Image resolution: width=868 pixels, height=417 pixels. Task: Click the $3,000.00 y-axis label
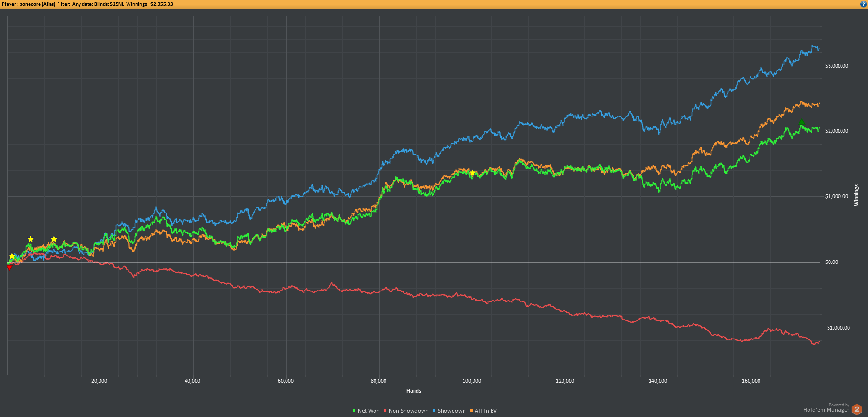point(837,66)
